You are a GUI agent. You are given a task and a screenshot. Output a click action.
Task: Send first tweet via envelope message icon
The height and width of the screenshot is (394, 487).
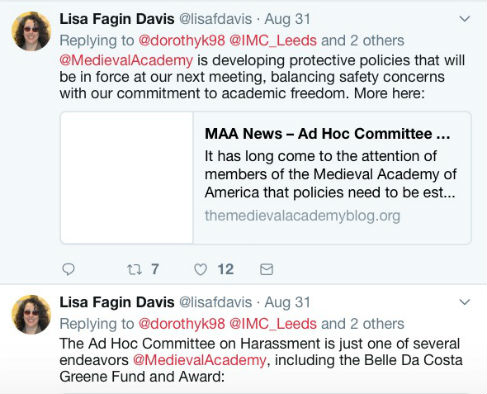(x=266, y=269)
